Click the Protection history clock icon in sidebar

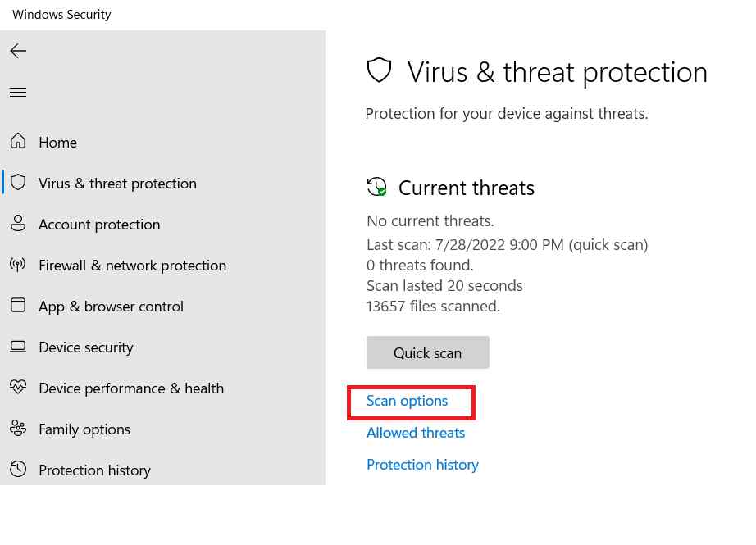tap(18, 469)
